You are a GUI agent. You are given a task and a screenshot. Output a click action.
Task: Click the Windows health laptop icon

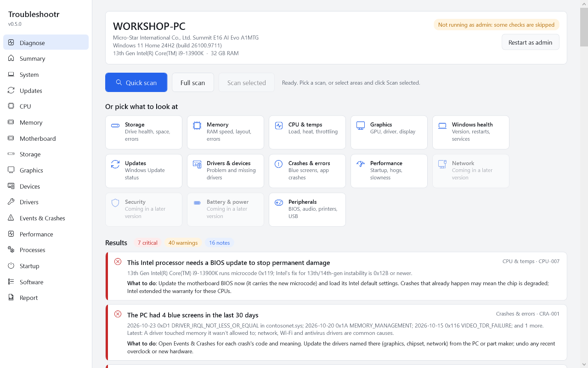(442, 125)
